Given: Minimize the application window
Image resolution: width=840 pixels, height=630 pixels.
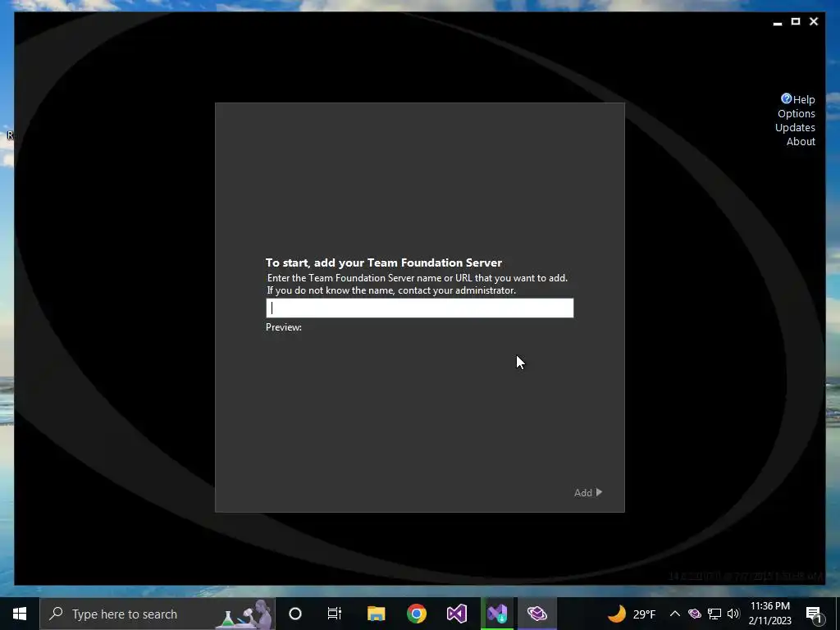Looking at the screenshot, I should (778, 22).
